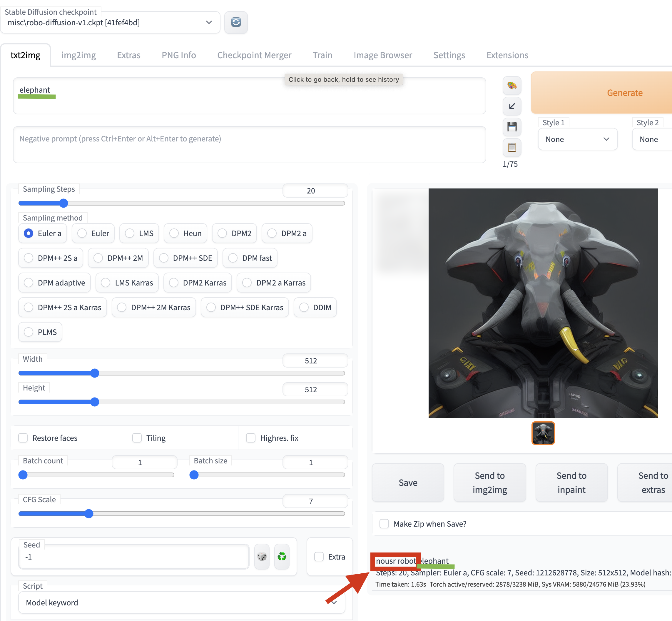Select the elephant result thumbnail
This screenshot has width=672, height=621.
point(543,433)
